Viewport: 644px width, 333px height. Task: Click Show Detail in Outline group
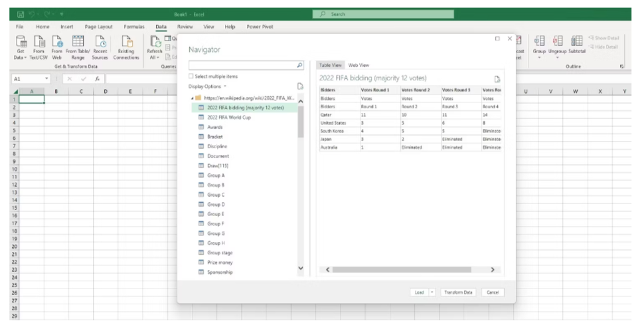point(604,38)
